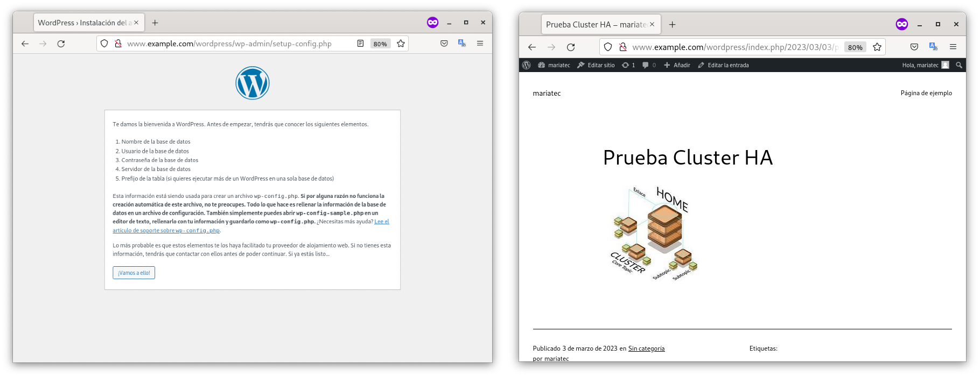Image resolution: width=980 pixels, height=377 pixels.
Task: Expand the 'Añadir' new content menu
Action: pyautogui.click(x=677, y=65)
